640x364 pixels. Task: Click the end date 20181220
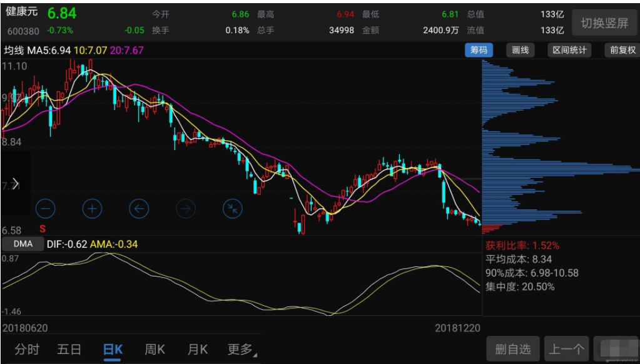click(x=457, y=328)
